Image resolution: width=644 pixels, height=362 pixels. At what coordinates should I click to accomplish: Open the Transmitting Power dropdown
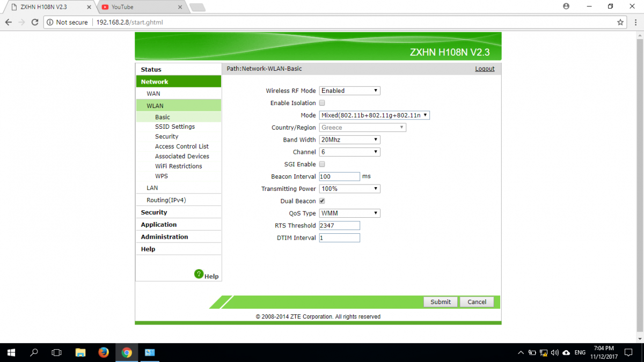pyautogui.click(x=349, y=189)
